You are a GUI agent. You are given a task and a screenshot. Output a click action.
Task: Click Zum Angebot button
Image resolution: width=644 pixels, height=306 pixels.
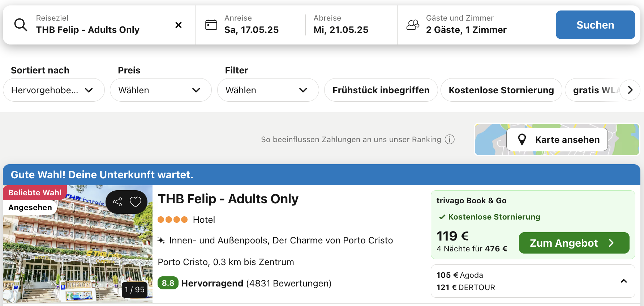click(574, 243)
